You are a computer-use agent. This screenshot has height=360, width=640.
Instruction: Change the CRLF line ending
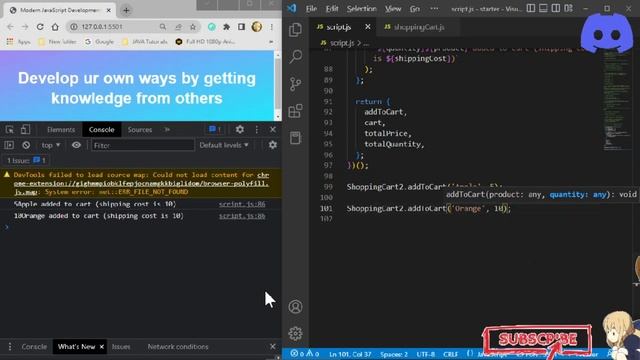[451, 354]
